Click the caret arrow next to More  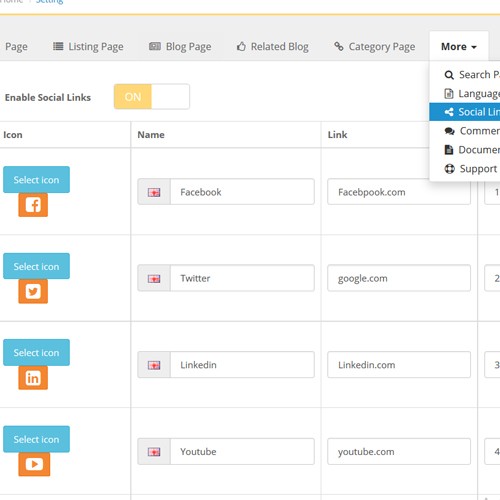[x=474, y=47]
